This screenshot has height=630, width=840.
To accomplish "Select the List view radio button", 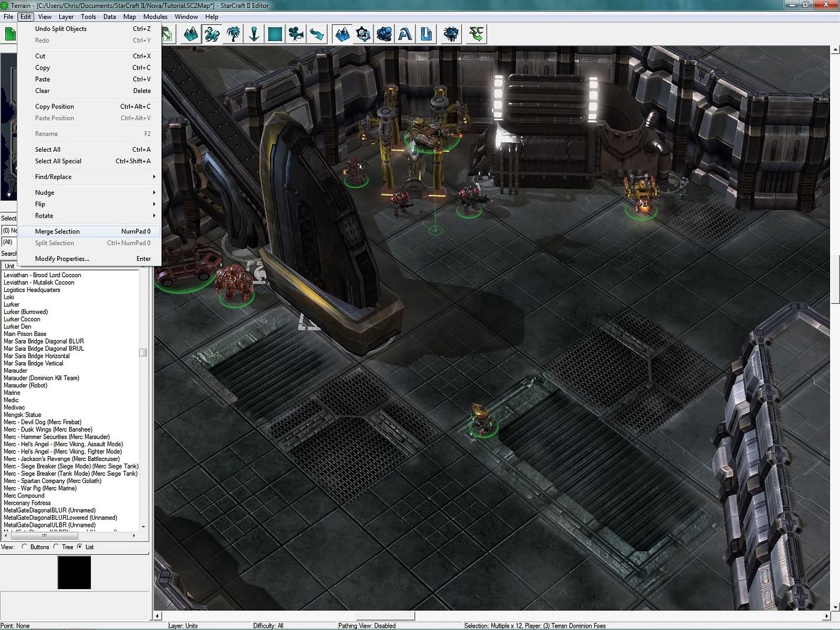I will pyautogui.click(x=79, y=547).
